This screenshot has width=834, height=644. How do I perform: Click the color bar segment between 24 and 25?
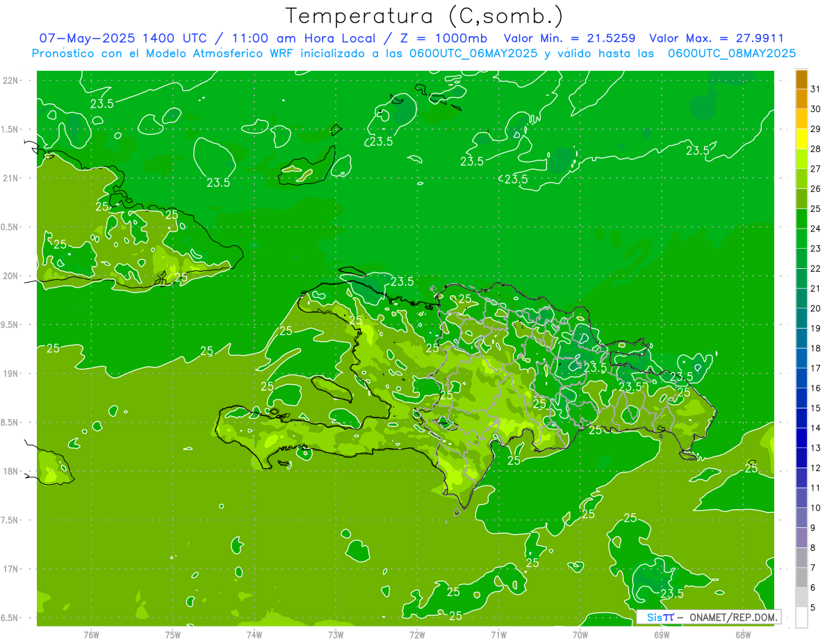pos(801,219)
